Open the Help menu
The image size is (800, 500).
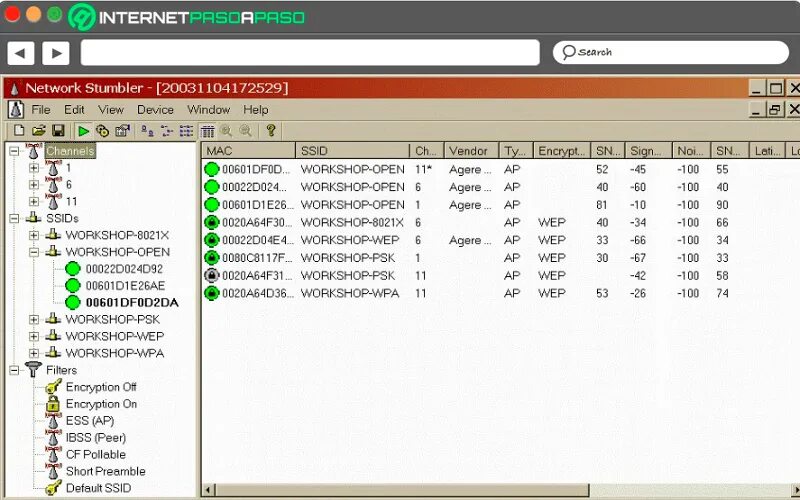[x=256, y=110]
